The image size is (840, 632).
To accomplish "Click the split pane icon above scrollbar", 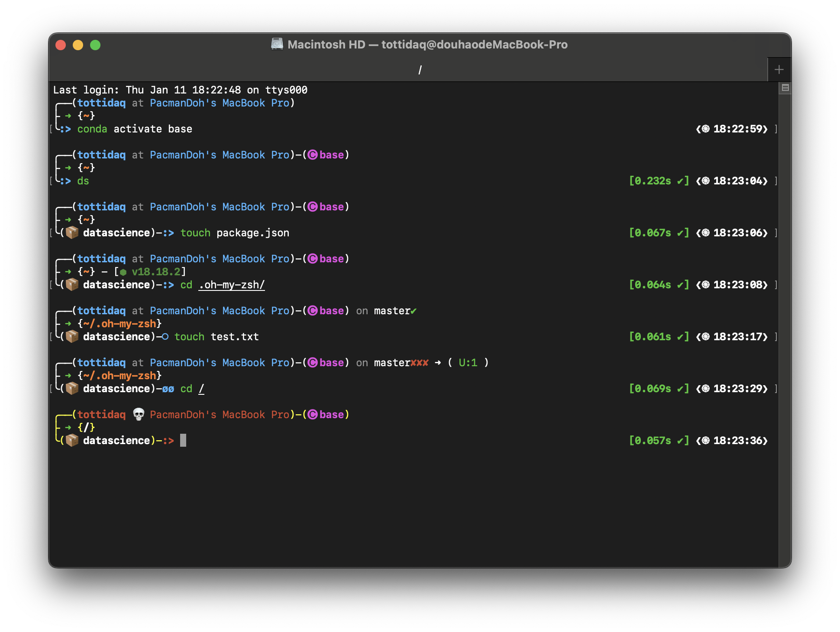I will point(785,88).
